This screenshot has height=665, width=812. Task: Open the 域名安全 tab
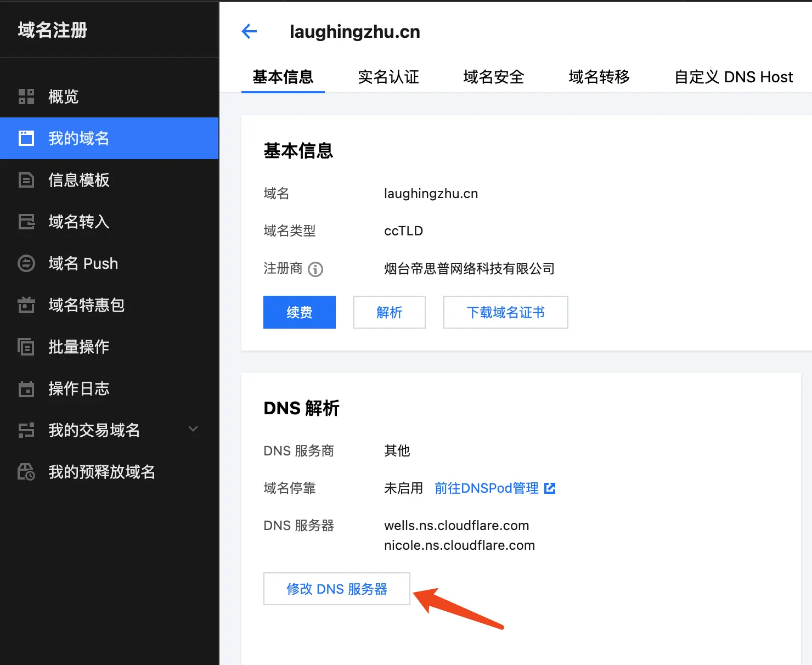493,77
